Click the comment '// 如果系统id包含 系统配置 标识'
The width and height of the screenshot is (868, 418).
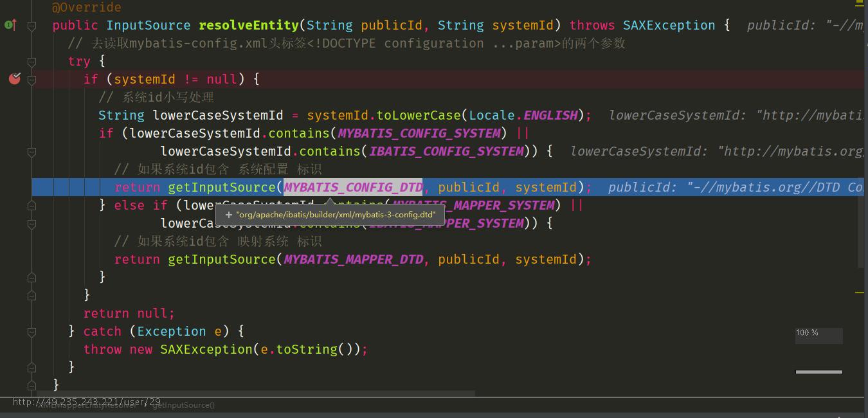[x=218, y=169]
